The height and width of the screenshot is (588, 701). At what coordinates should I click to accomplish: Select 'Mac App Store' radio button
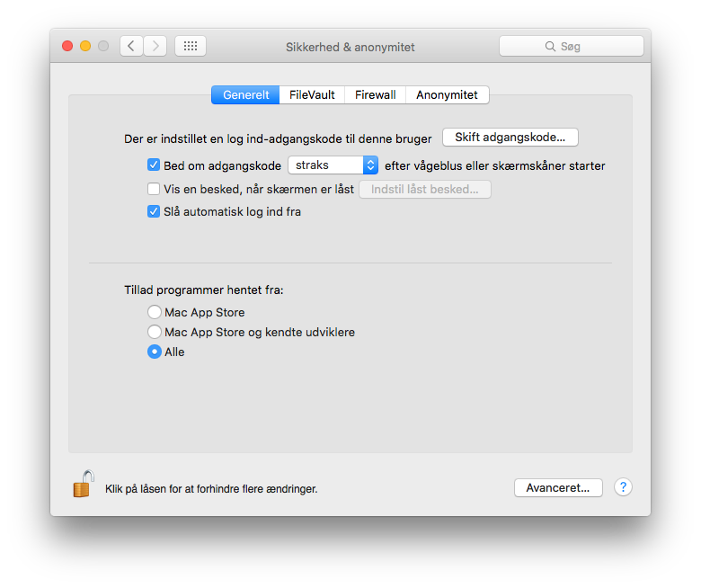click(x=155, y=312)
